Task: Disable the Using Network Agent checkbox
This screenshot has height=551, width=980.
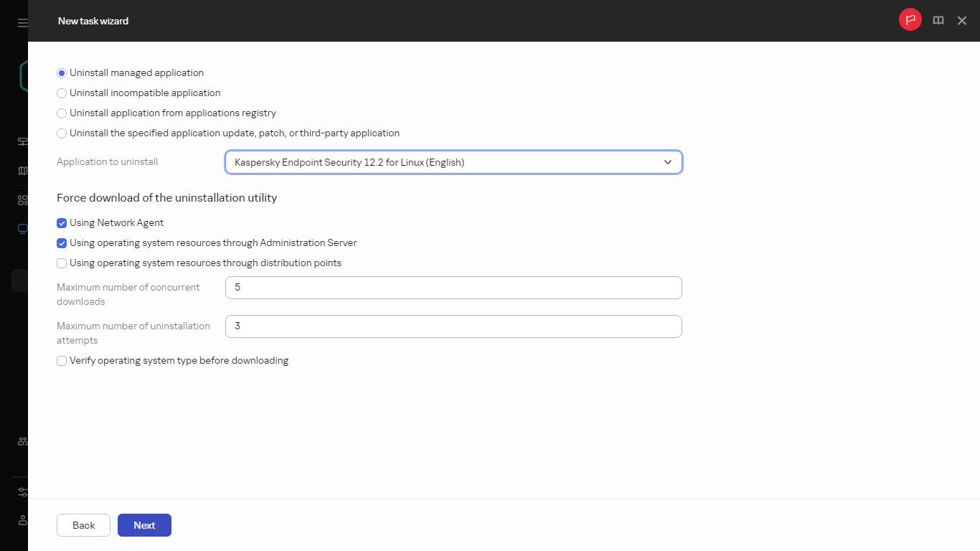Action: click(62, 222)
